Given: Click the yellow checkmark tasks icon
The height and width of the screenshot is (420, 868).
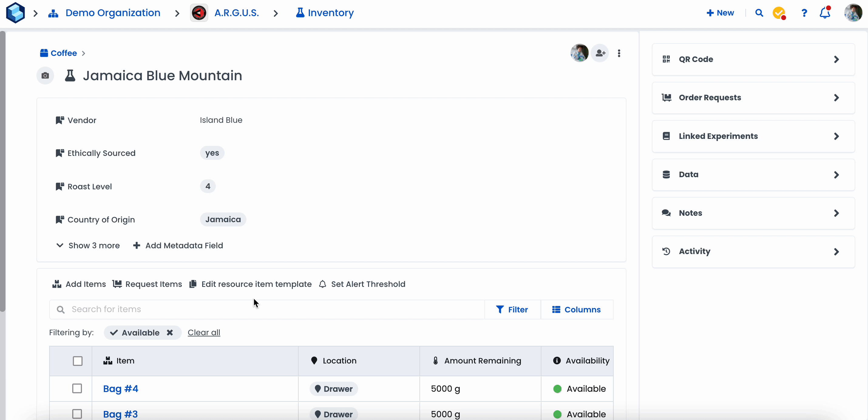Looking at the screenshot, I should 779,13.
